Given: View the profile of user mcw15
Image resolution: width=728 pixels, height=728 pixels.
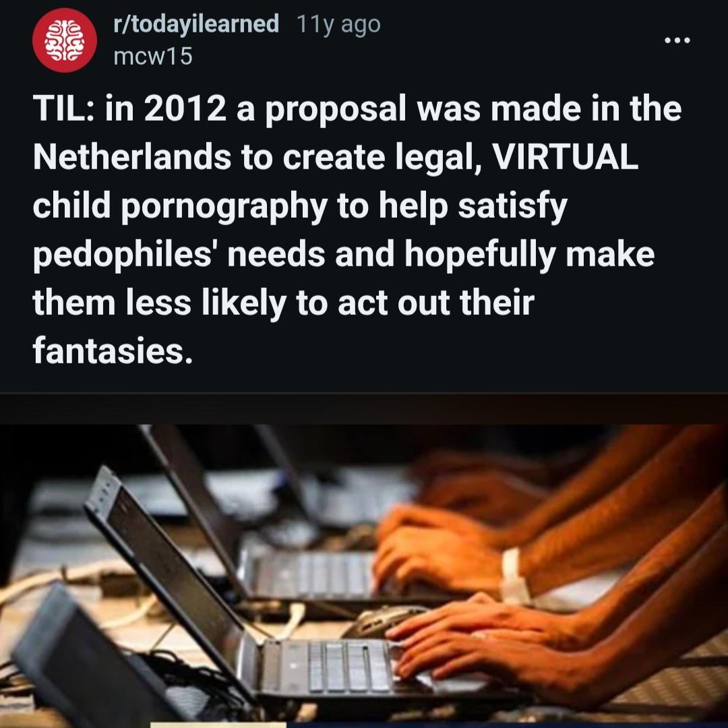Looking at the screenshot, I should tap(153, 57).
